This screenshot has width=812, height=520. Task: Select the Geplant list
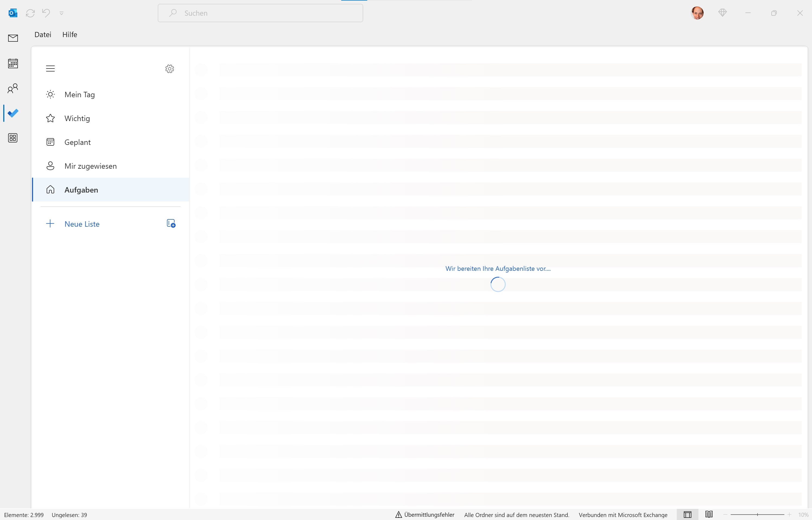coord(111,142)
